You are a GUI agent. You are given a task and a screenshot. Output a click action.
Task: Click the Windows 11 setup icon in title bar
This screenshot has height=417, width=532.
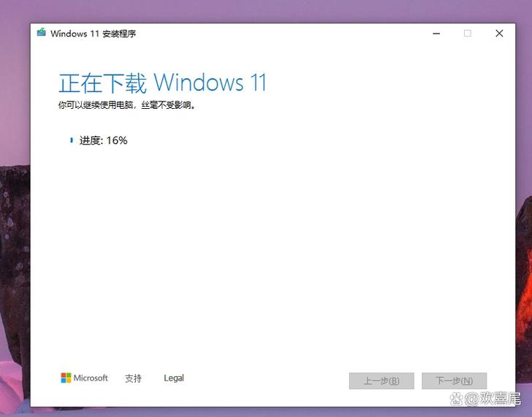click(41, 33)
